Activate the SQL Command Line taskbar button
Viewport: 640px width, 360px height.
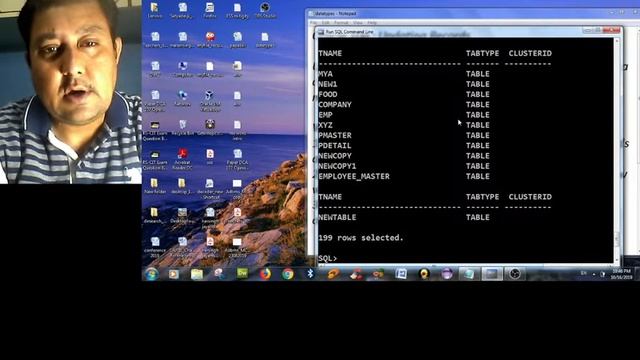(491, 274)
